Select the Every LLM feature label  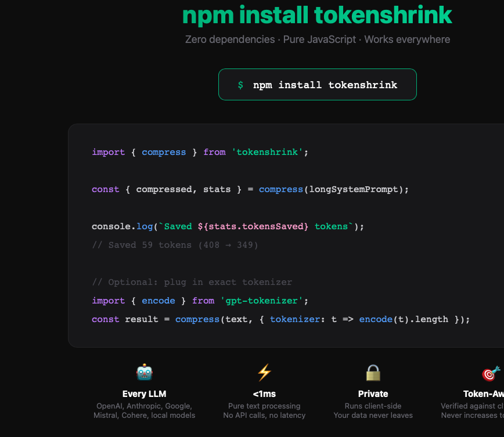coord(144,393)
